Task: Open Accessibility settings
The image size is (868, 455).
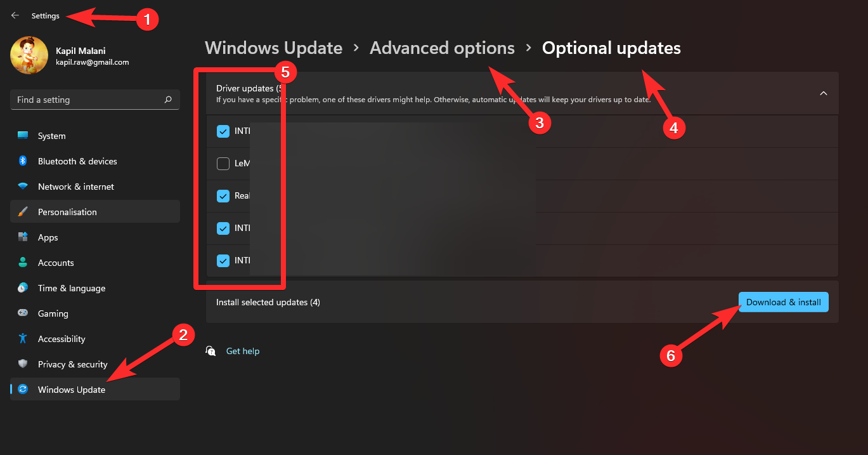Action: [x=95, y=339]
